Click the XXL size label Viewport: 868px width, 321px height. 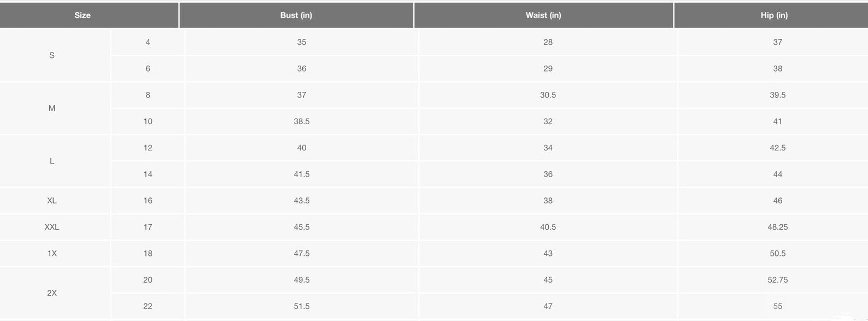[52, 227]
